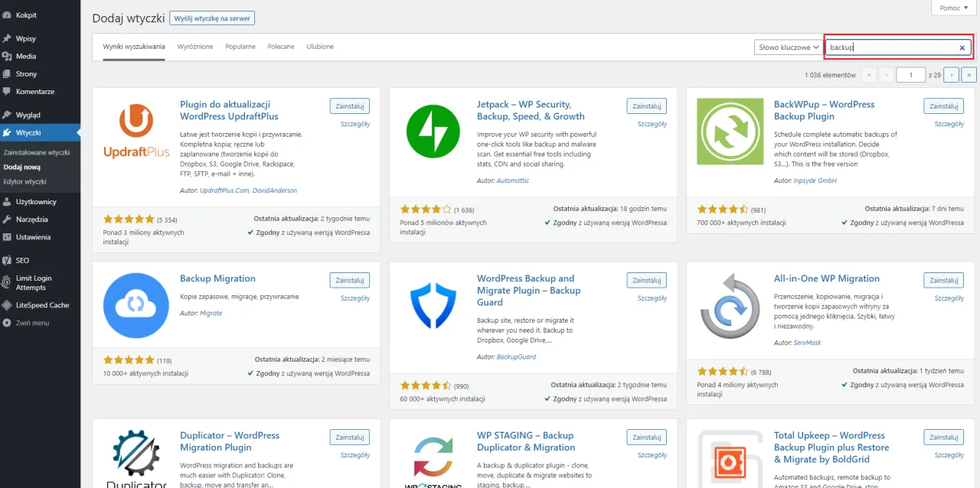
Task: Expand the Pomoc help panel
Action: coord(952,7)
